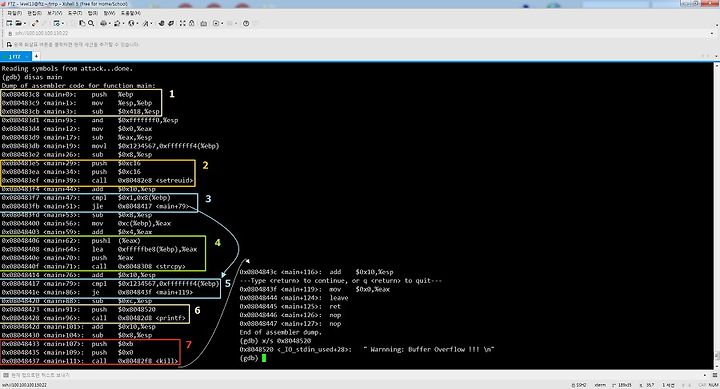This screenshot has width=720, height=389.
Task: Click the "Type <return> to continue" pager line
Action: click(340, 280)
